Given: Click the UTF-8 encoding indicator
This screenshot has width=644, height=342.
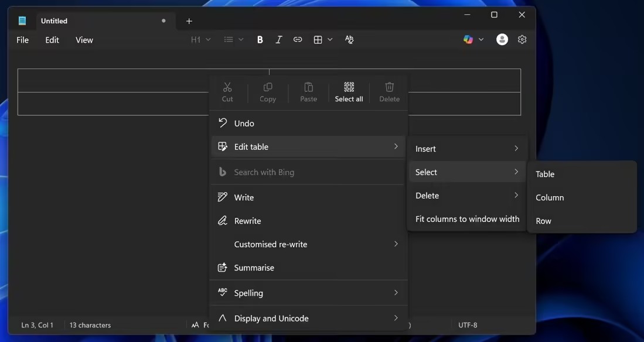Looking at the screenshot, I should [x=467, y=324].
